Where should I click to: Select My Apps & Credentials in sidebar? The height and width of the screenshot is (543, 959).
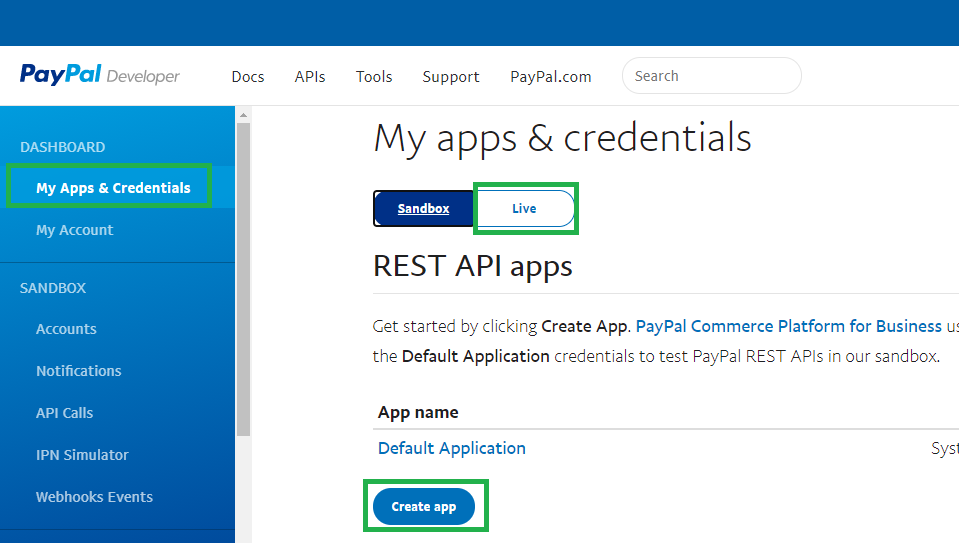pyautogui.click(x=113, y=188)
